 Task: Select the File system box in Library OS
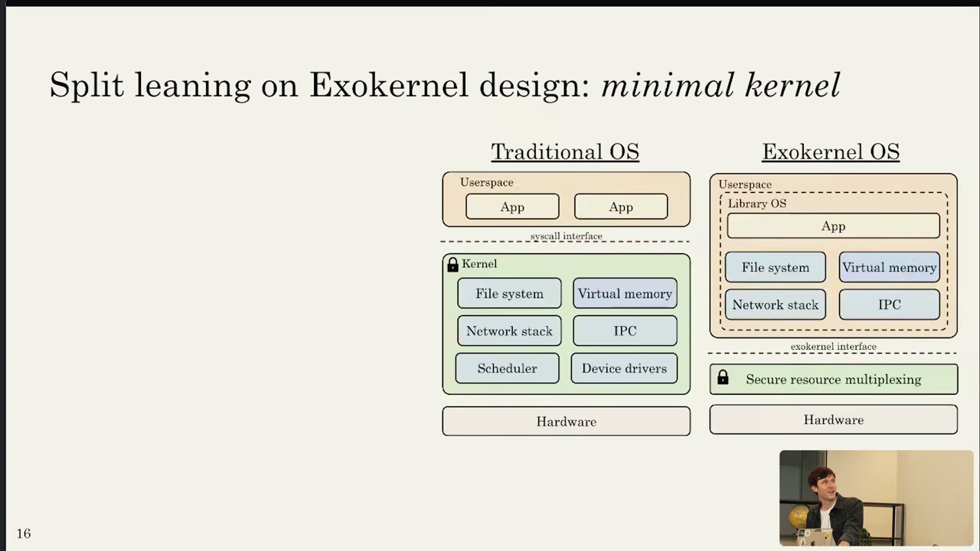pyautogui.click(x=776, y=267)
